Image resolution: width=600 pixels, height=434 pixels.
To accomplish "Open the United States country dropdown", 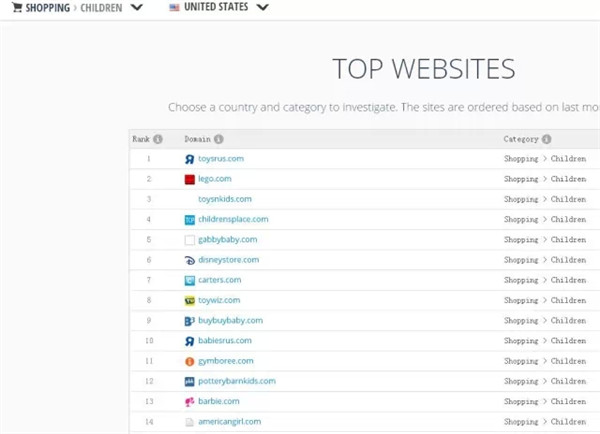I will (x=262, y=7).
